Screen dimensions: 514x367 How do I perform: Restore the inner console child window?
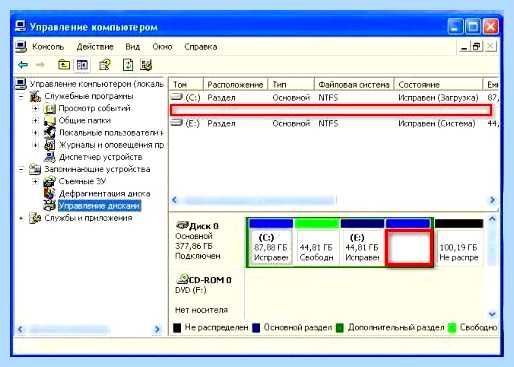(477, 47)
